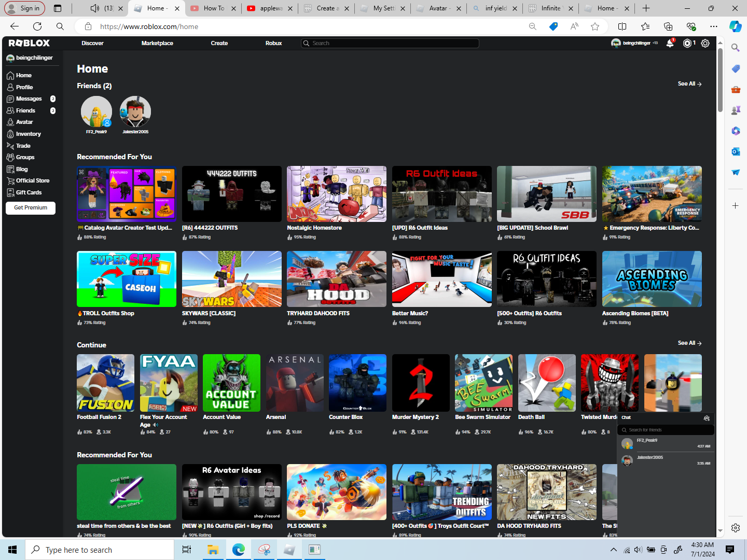Click See All next to Continue

[x=689, y=343]
